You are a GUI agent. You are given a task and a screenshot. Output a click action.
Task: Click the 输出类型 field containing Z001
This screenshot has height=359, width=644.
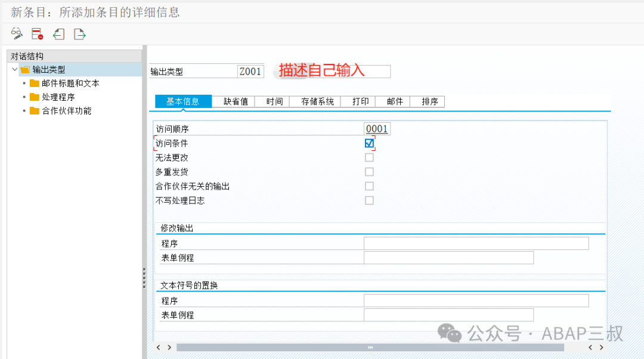tap(250, 72)
